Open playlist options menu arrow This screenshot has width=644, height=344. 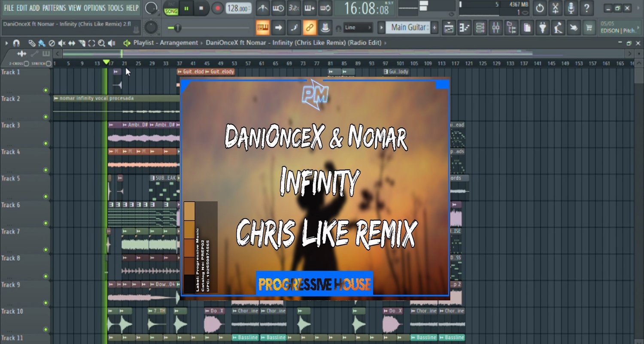(x=6, y=43)
